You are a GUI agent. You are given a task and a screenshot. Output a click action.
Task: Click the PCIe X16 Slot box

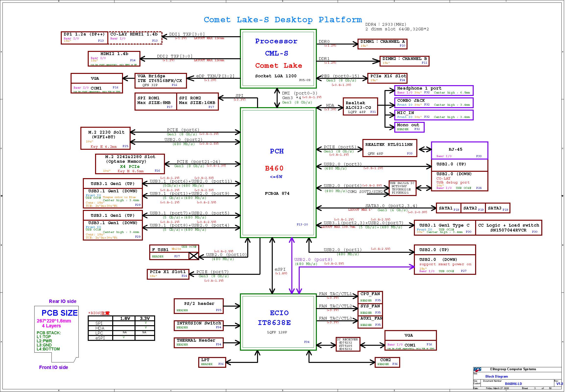[387, 78]
